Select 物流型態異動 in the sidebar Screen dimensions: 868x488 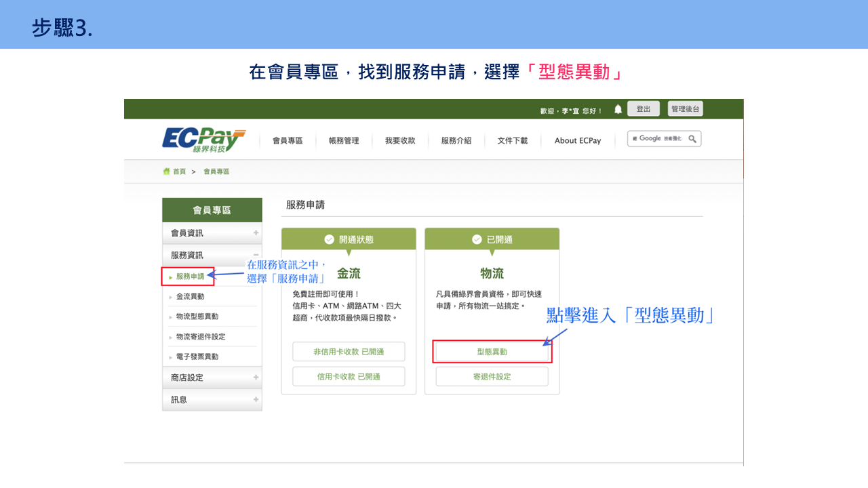click(x=197, y=317)
